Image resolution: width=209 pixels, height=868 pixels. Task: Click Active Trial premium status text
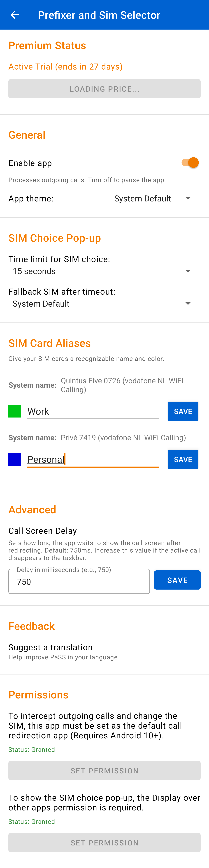point(65,66)
